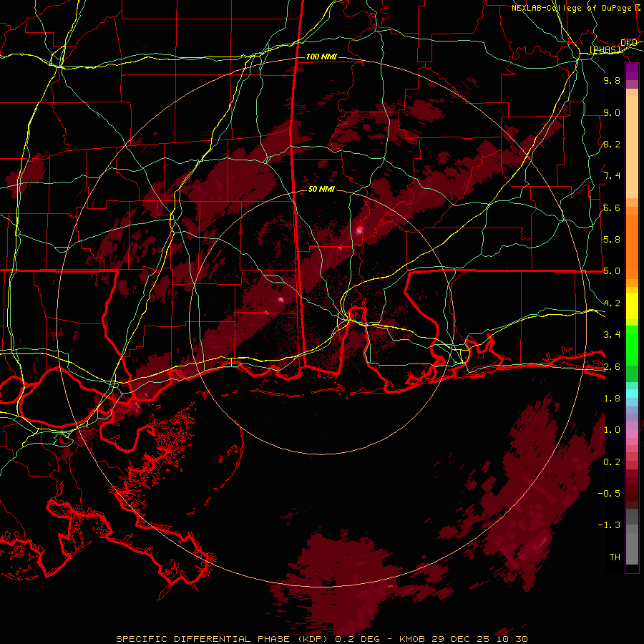Click the 1.8 scale value

(612, 399)
